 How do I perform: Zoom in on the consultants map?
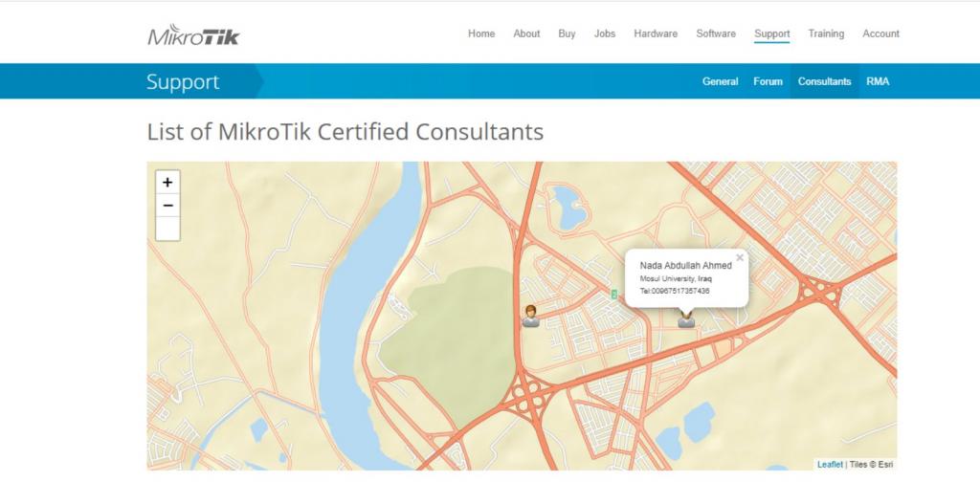coord(167,183)
